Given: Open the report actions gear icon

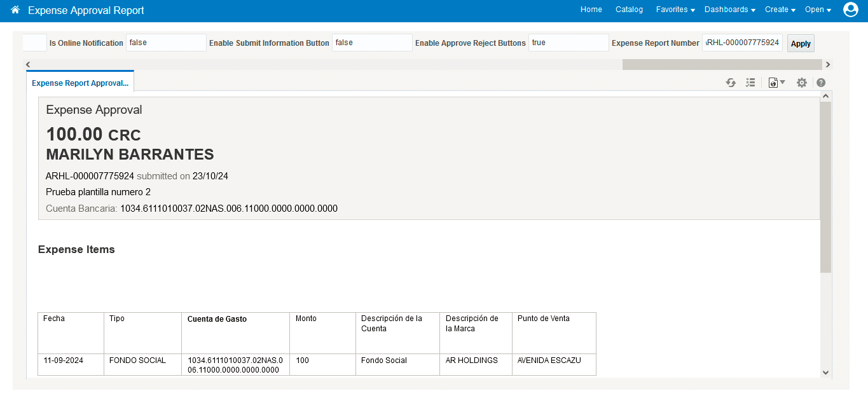Looking at the screenshot, I should click(801, 83).
